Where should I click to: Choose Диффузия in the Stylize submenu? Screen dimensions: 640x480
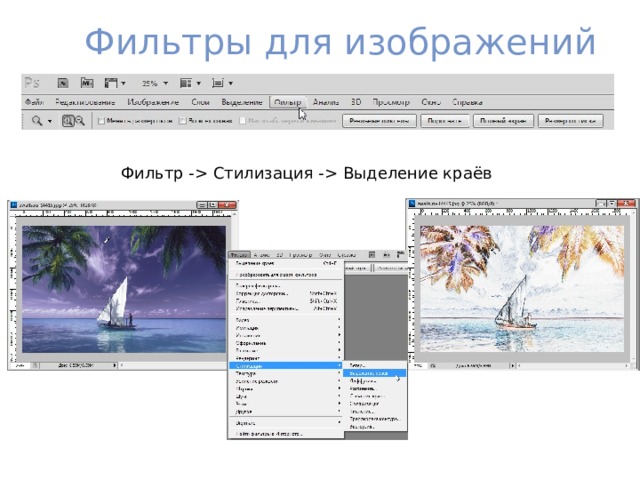point(375,381)
